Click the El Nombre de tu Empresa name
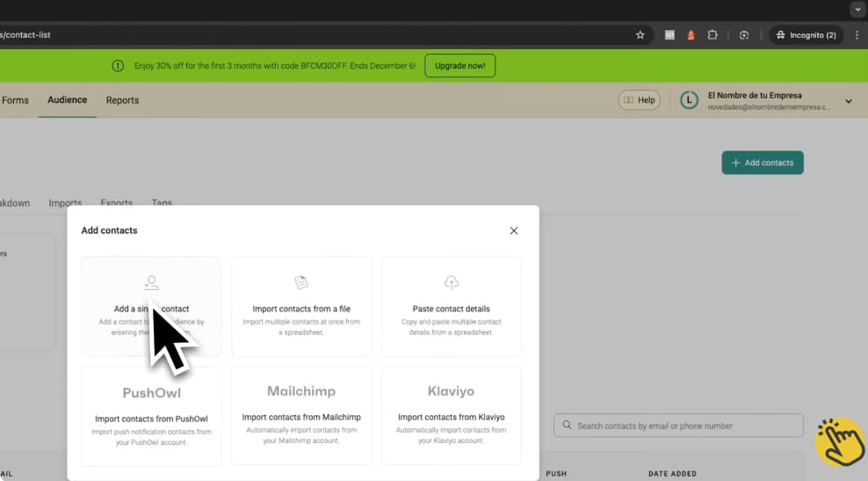868x481 pixels. click(755, 95)
